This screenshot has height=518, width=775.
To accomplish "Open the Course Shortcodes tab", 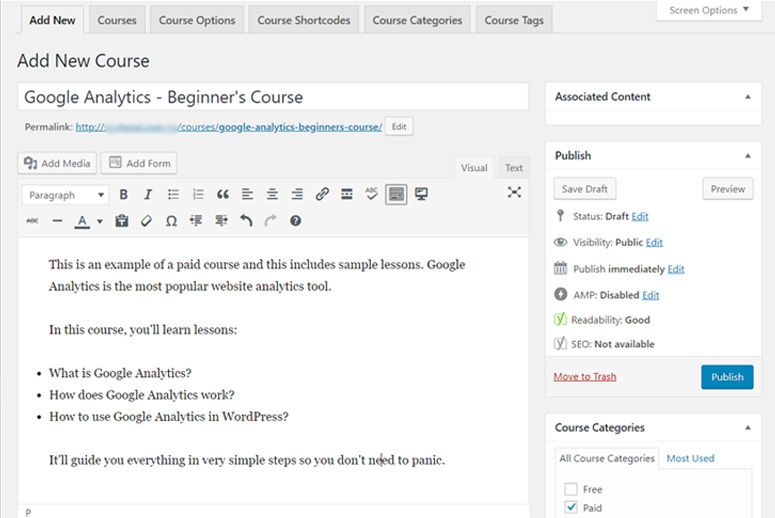I will tap(303, 20).
